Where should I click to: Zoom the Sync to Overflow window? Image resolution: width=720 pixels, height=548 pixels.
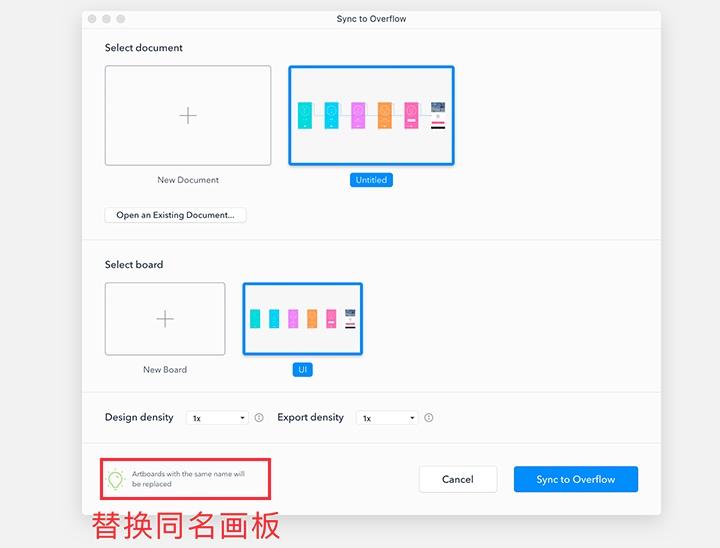tap(120, 19)
